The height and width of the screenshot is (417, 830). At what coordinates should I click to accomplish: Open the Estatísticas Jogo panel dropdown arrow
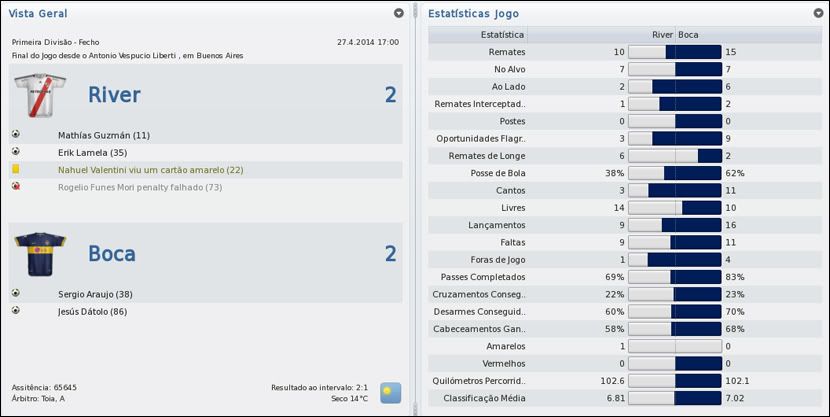coord(817,13)
